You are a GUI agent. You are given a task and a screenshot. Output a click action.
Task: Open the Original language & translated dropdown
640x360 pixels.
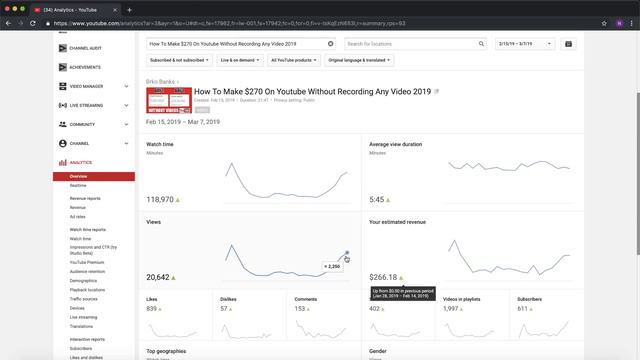point(359,60)
